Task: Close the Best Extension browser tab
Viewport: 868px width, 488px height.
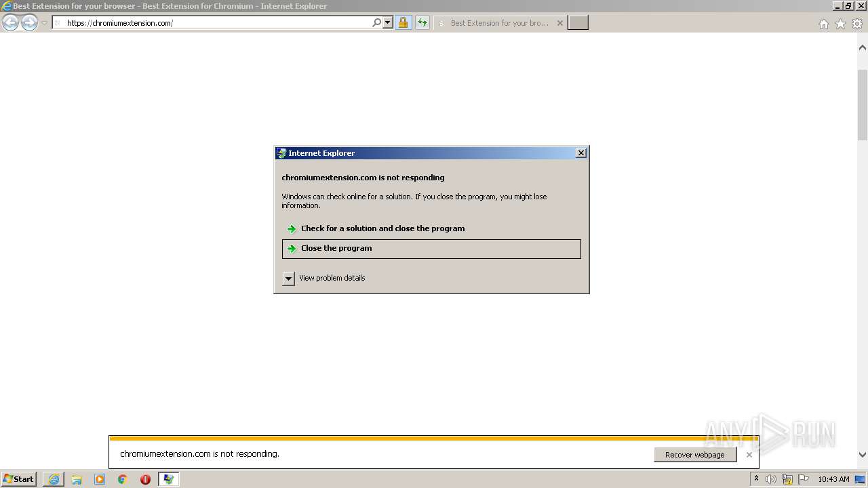Action: pyautogui.click(x=559, y=23)
